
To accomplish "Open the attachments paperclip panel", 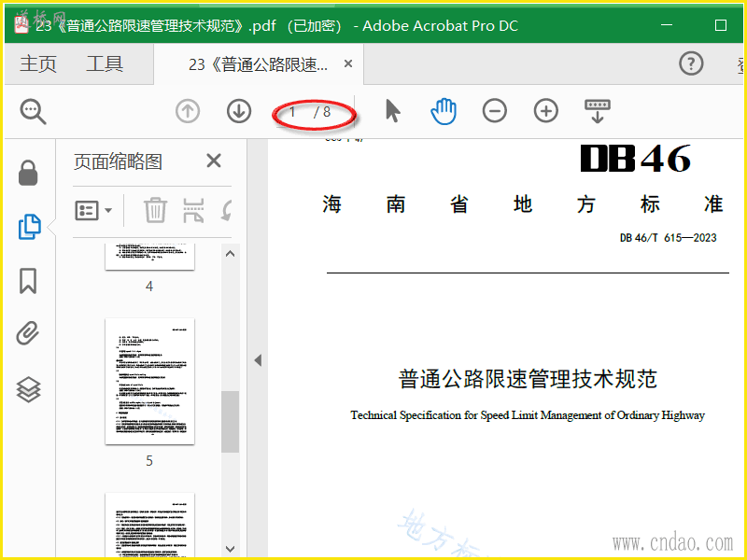I will tap(28, 333).
